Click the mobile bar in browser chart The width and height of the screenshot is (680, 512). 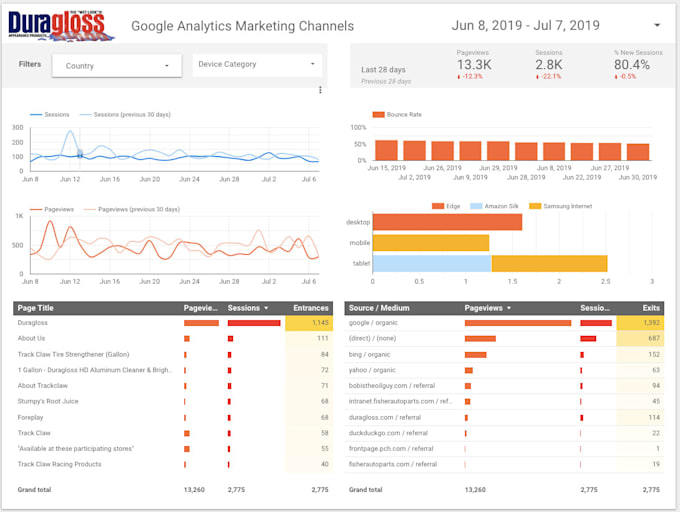[x=431, y=243]
